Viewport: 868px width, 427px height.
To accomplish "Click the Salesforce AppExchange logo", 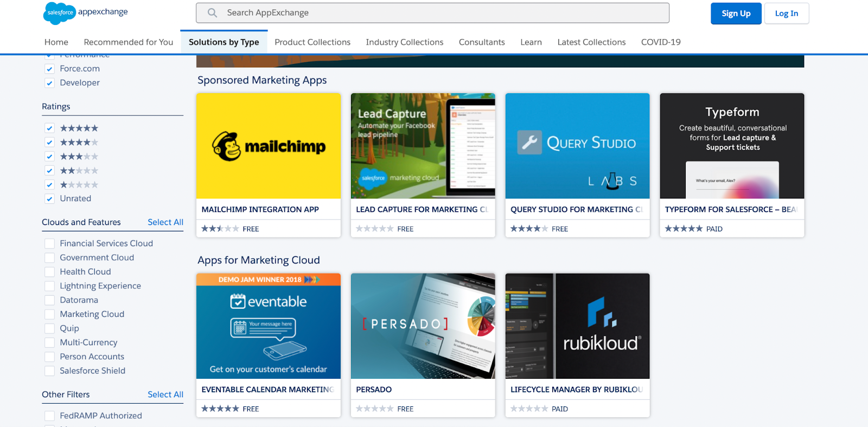I will pos(86,13).
